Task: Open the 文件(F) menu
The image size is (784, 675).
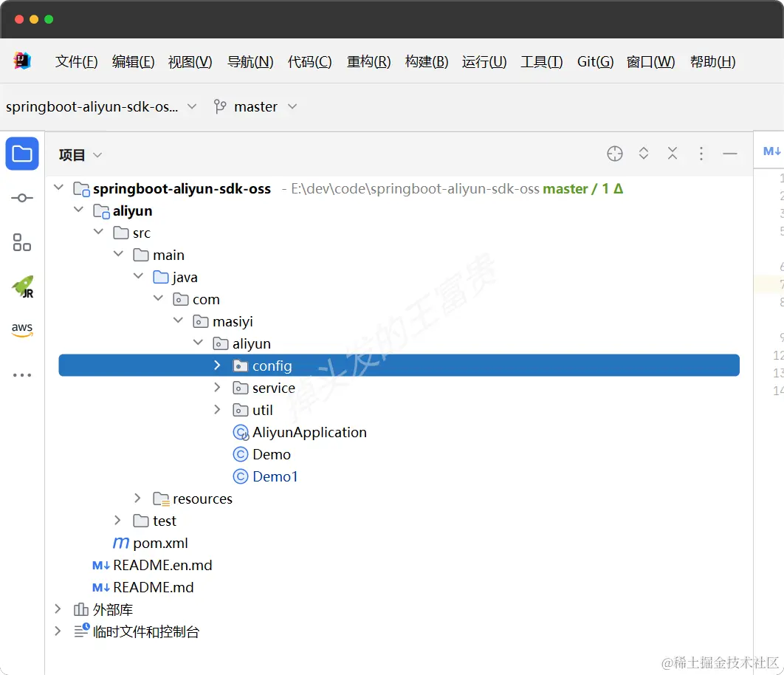Action: tap(77, 61)
